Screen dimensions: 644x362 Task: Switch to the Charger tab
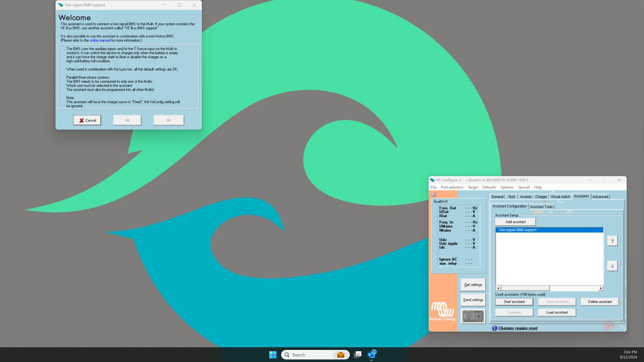tap(541, 197)
